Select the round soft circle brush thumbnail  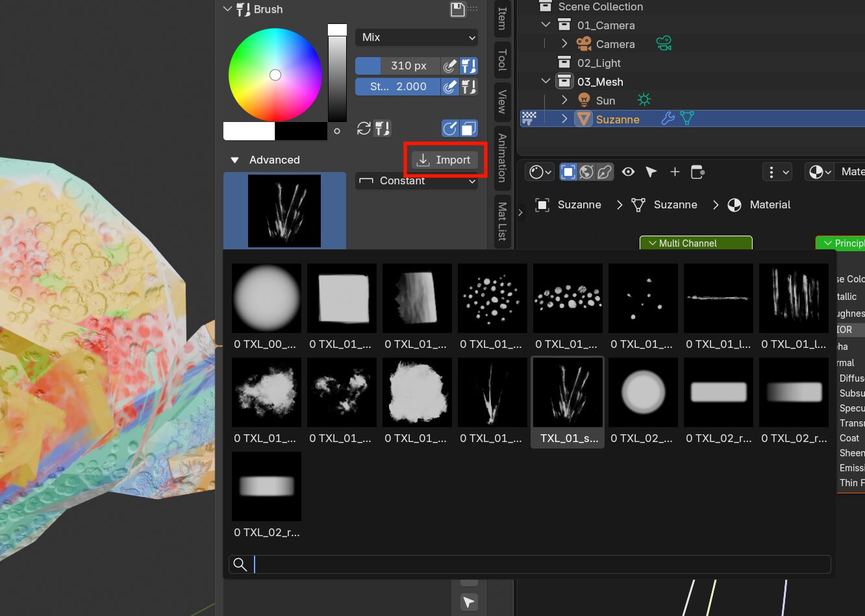[266, 298]
